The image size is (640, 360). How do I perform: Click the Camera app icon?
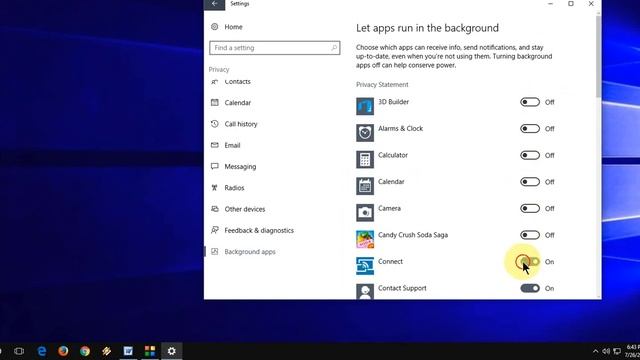click(365, 213)
